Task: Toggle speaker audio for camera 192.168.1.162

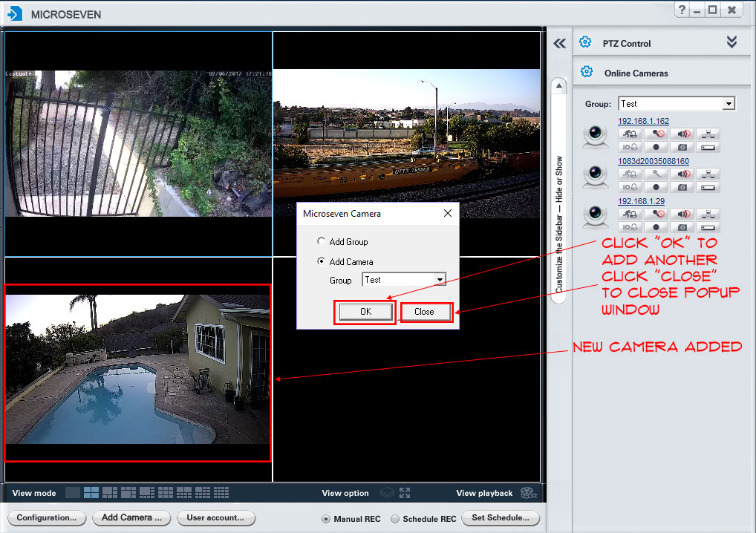Action: tap(682, 134)
